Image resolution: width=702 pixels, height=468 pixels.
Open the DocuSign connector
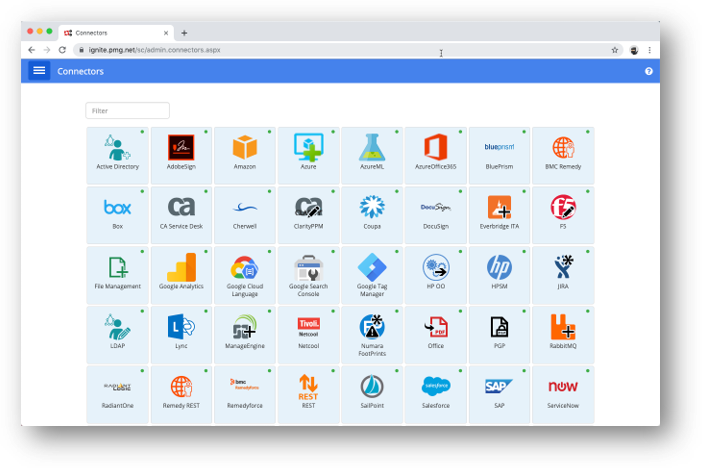point(436,215)
